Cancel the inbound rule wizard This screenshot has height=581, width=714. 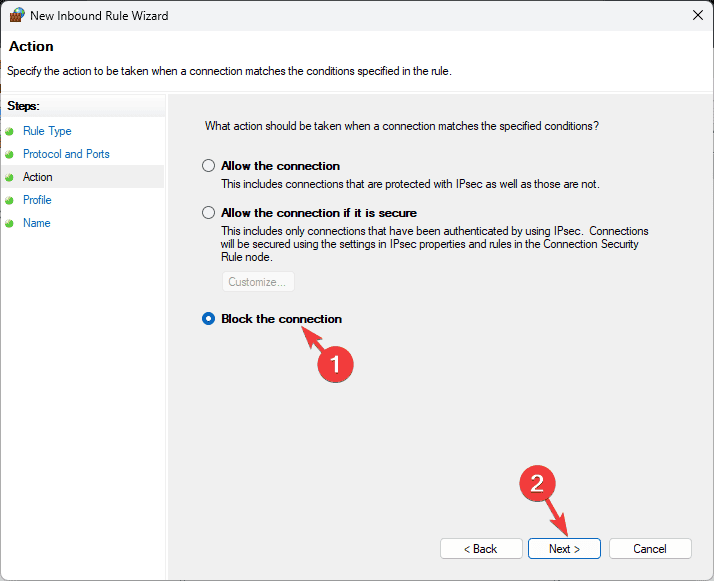click(x=650, y=549)
